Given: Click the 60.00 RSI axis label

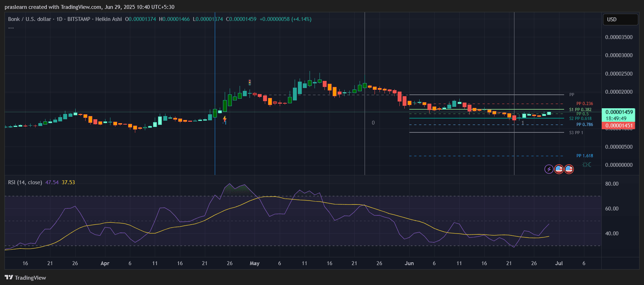Looking at the screenshot, I should tap(612, 209).
